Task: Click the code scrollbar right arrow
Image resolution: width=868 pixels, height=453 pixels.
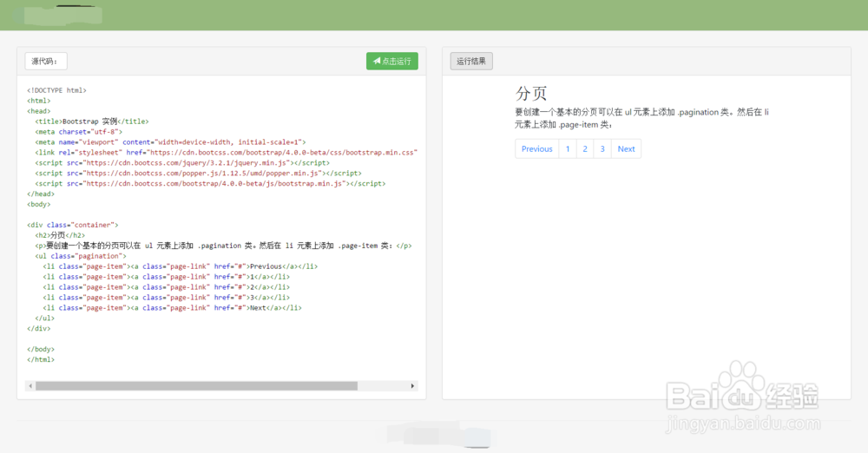Action: (x=412, y=386)
